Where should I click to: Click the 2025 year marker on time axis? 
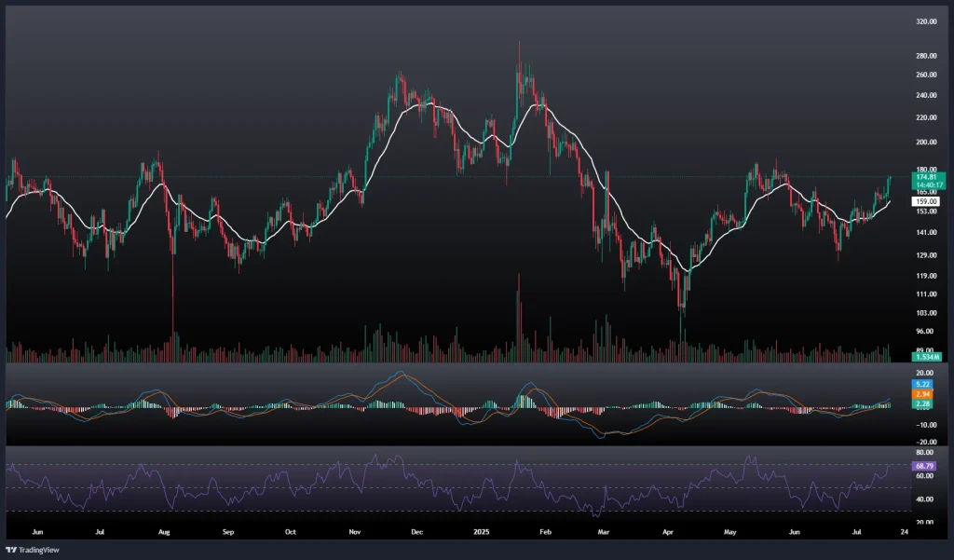point(482,532)
